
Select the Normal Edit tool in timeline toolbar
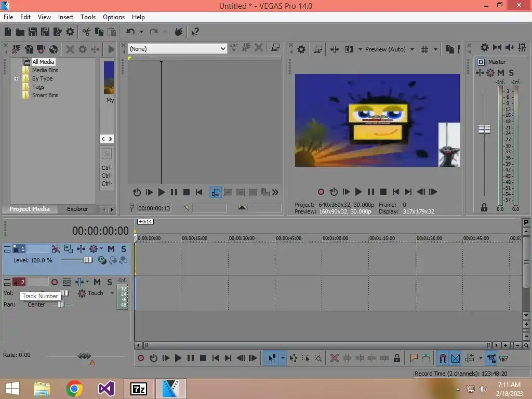[272, 358]
